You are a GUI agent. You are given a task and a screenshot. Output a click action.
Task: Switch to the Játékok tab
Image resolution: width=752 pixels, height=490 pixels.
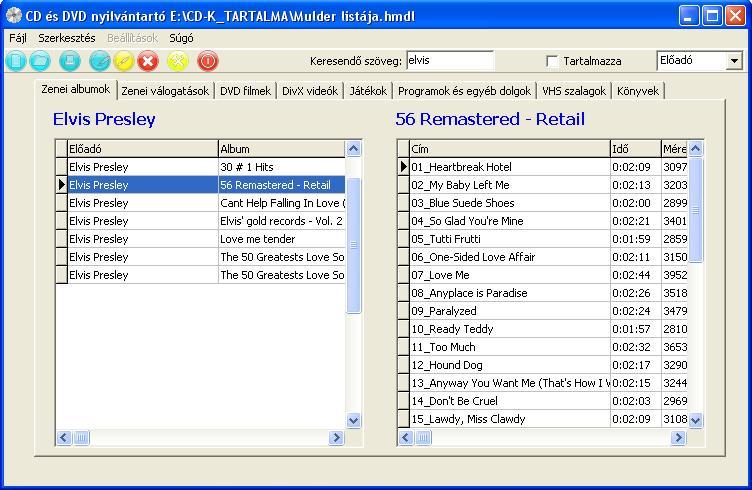368,91
